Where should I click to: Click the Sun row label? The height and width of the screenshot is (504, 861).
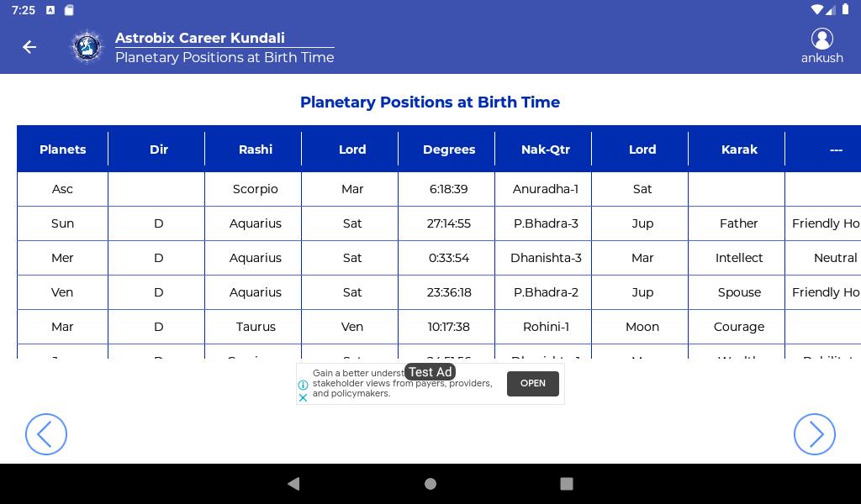coord(62,223)
